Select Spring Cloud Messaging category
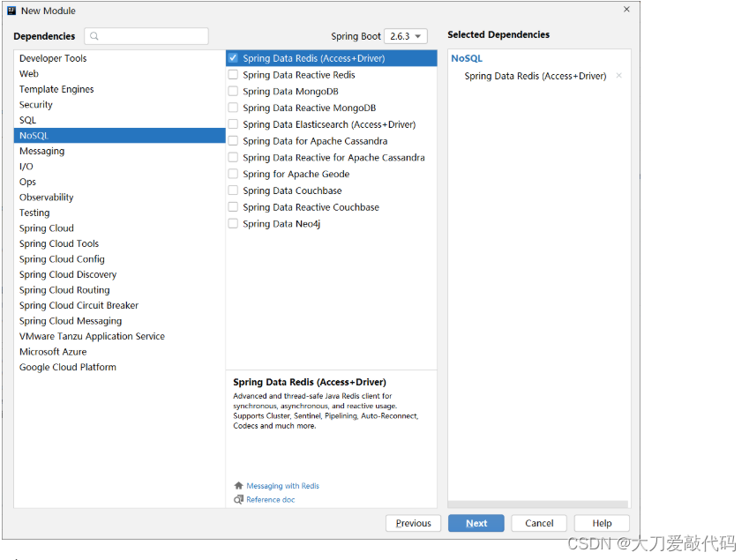 point(119,321)
